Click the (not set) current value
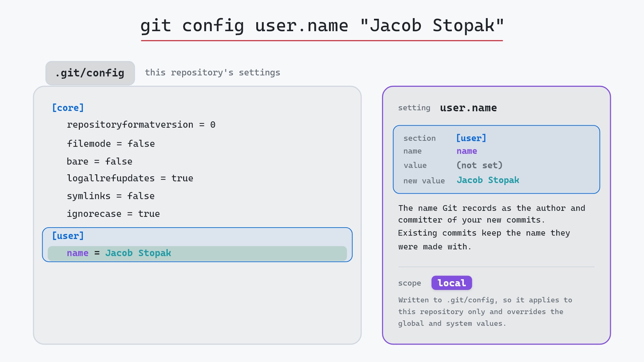 click(x=480, y=165)
